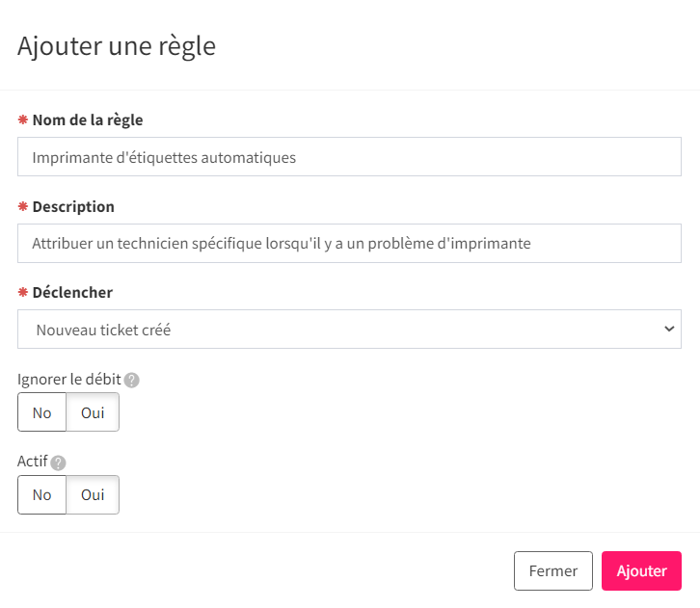The width and height of the screenshot is (700, 608).
Task: Click the red asterisk before Description label
Action: (x=23, y=206)
